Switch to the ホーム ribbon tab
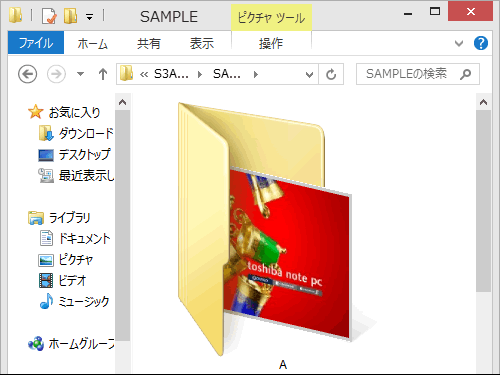 [92, 43]
